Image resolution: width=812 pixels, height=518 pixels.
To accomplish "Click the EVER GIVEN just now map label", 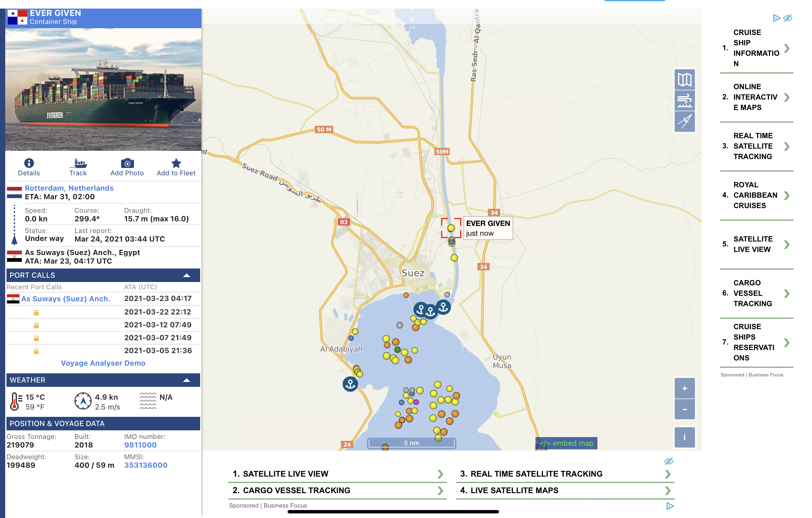I will point(488,228).
